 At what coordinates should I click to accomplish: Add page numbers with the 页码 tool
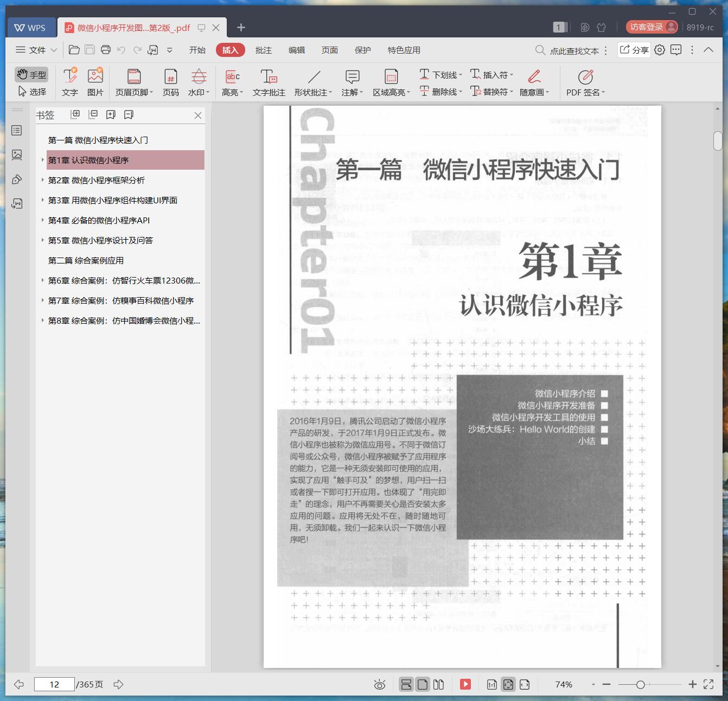click(x=171, y=82)
